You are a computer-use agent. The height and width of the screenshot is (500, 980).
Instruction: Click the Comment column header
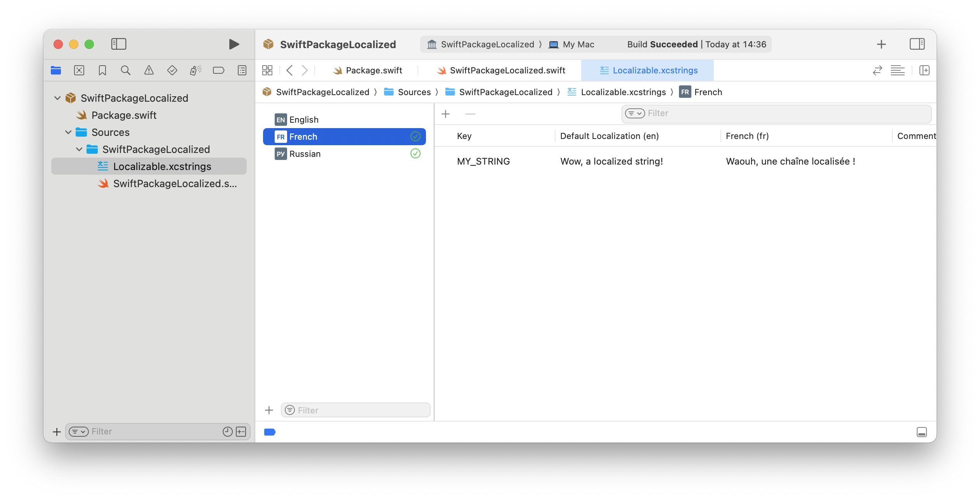(916, 136)
